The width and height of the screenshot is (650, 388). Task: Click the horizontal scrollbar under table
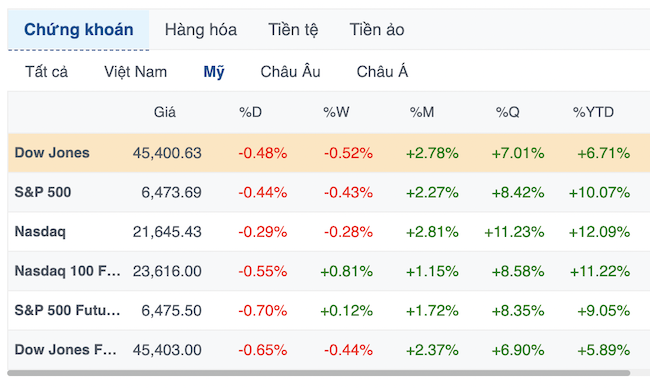(318, 373)
